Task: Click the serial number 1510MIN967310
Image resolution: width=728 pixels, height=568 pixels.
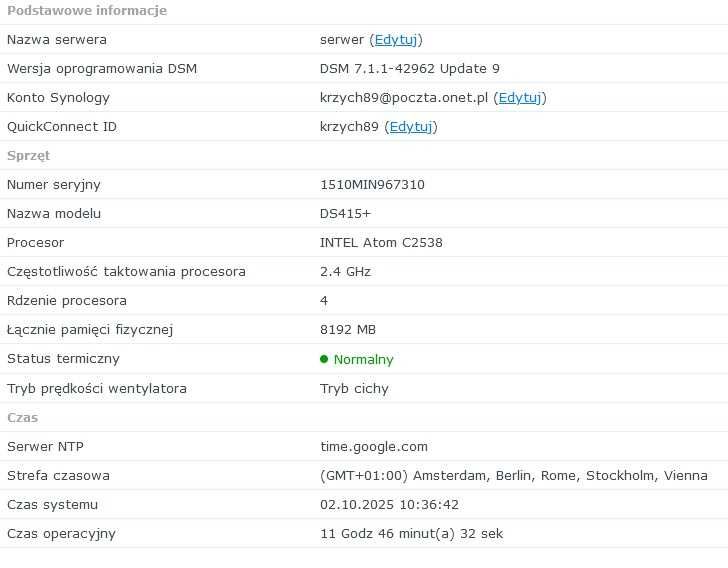Action: pyautogui.click(x=372, y=185)
